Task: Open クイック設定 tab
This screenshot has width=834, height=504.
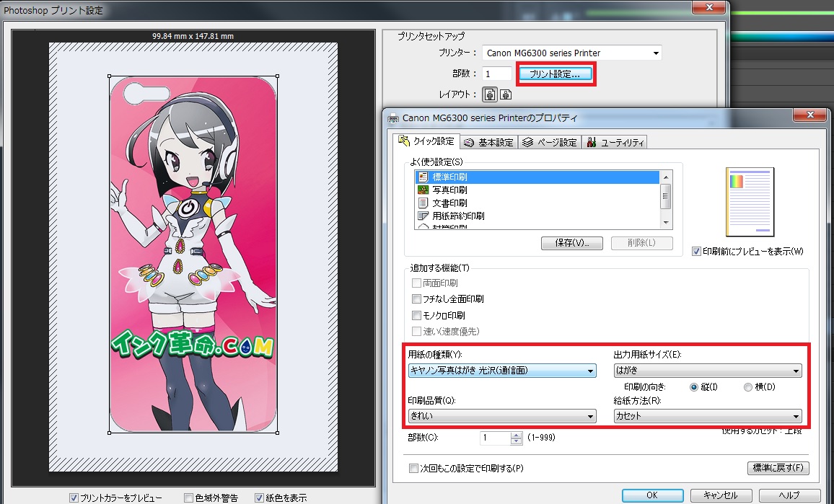Action: pos(427,141)
